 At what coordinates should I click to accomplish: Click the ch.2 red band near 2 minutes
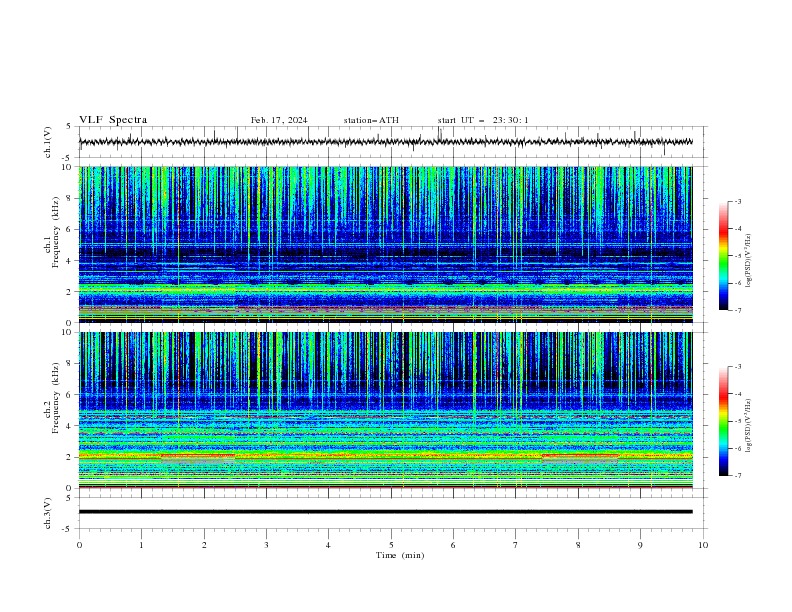click(x=198, y=456)
